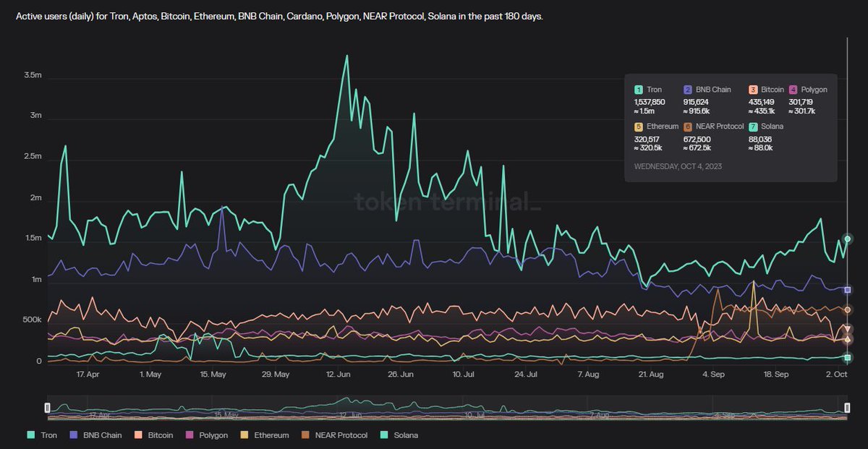The height and width of the screenshot is (449, 868).
Task: Hide the Bitcoin series via the bottom legend
Action: [154, 435]
